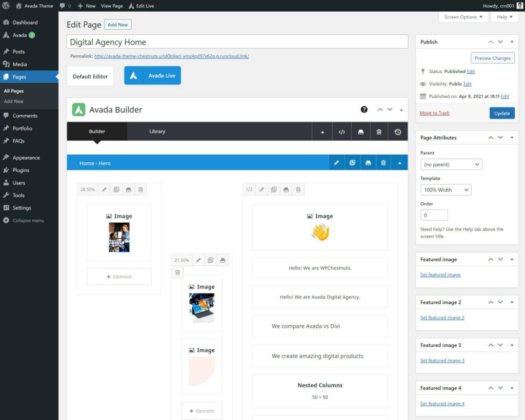Image resolution: width=525 pixels, height=420 pixels.
Task: Open the WordPress logo menu
Action: click(x=6, y=6)
